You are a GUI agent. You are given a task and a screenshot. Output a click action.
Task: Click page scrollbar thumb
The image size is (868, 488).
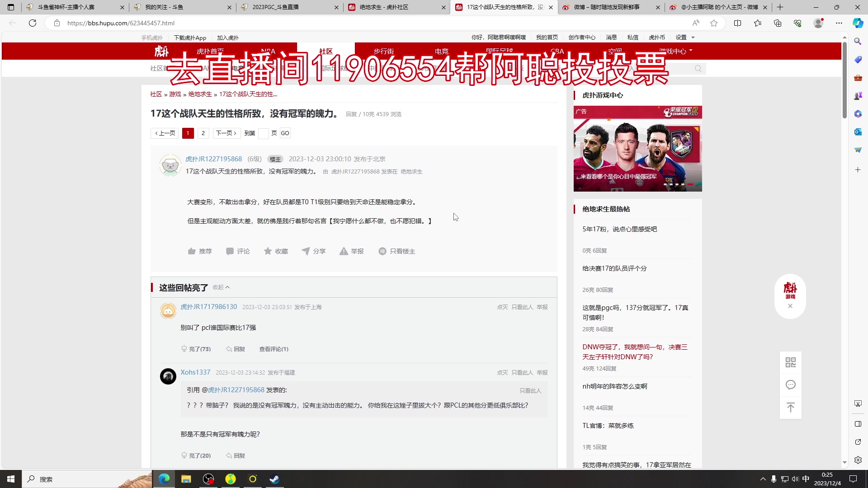844,80
